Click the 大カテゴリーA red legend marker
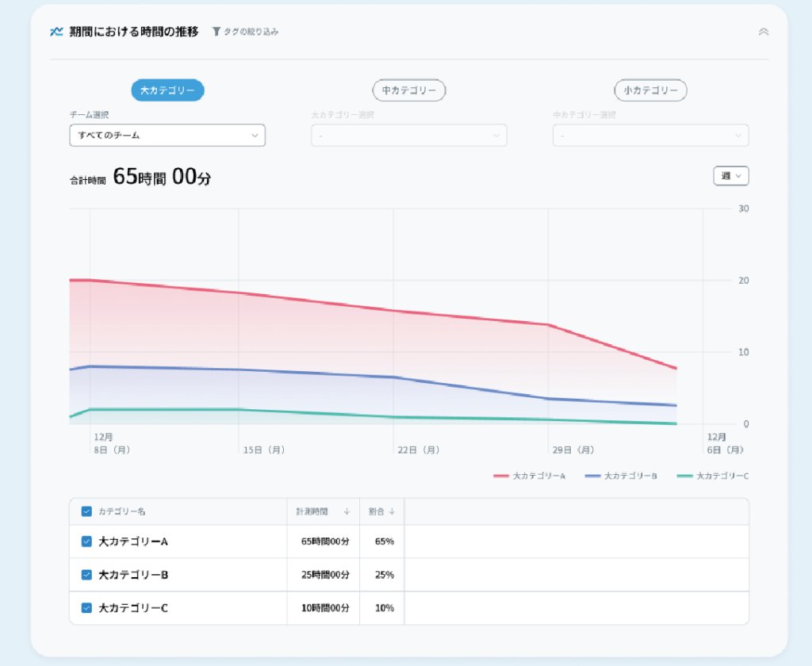 (501, 476)
